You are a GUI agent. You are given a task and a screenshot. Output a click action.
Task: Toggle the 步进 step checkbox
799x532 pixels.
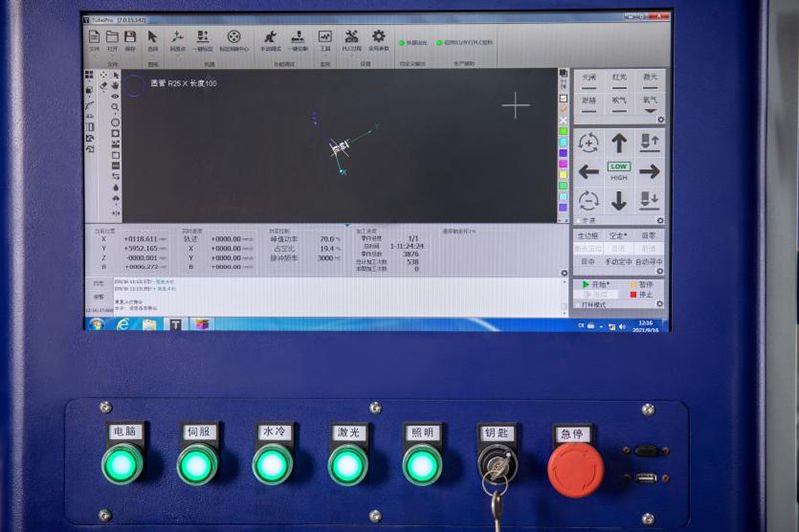(x=580, y=220)
